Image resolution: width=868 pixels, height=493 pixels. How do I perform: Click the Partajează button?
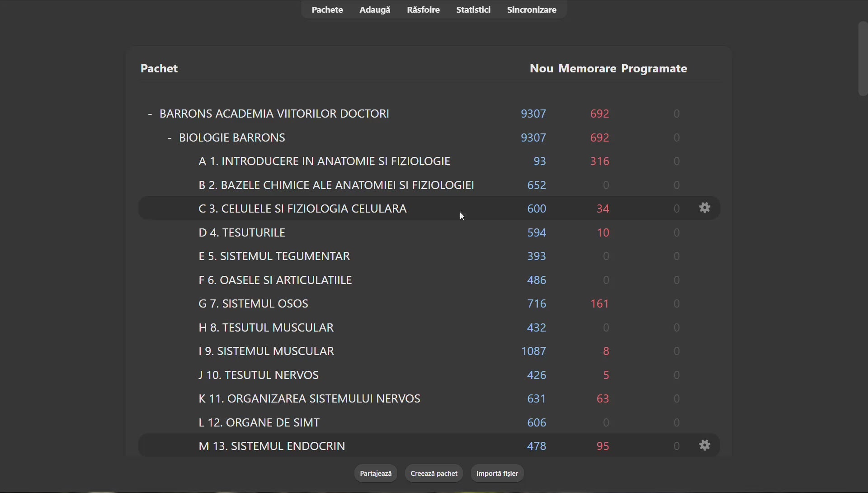click(x=375, y=474)
